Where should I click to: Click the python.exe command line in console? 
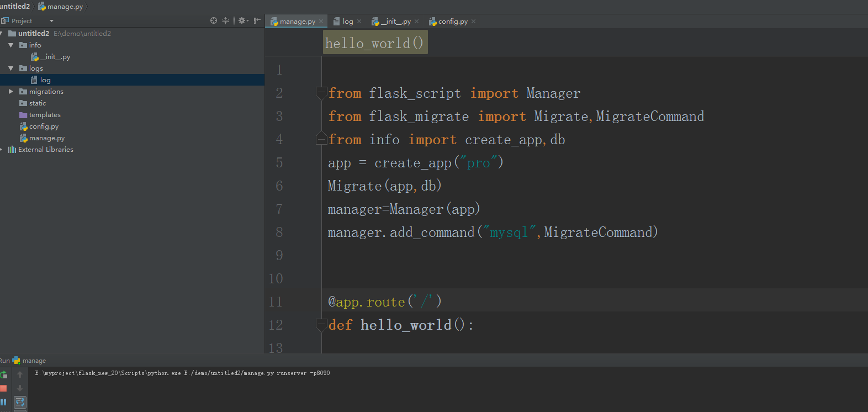(x=182, y=373)
